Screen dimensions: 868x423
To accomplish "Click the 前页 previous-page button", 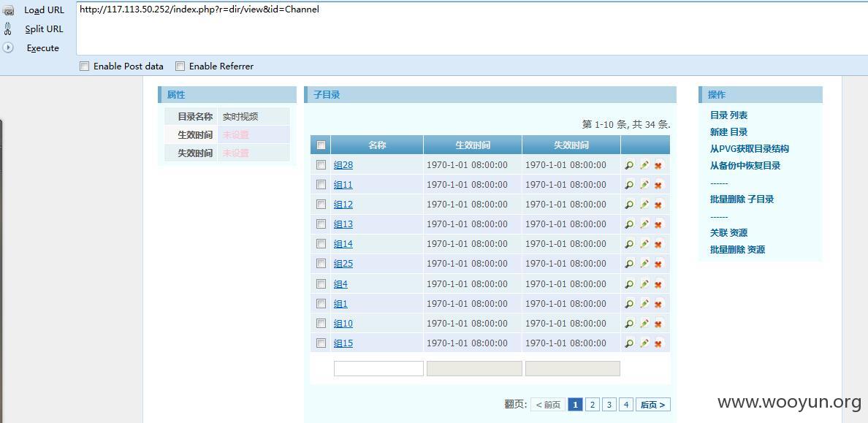I will pyautogui.click(x=548, y=405).
